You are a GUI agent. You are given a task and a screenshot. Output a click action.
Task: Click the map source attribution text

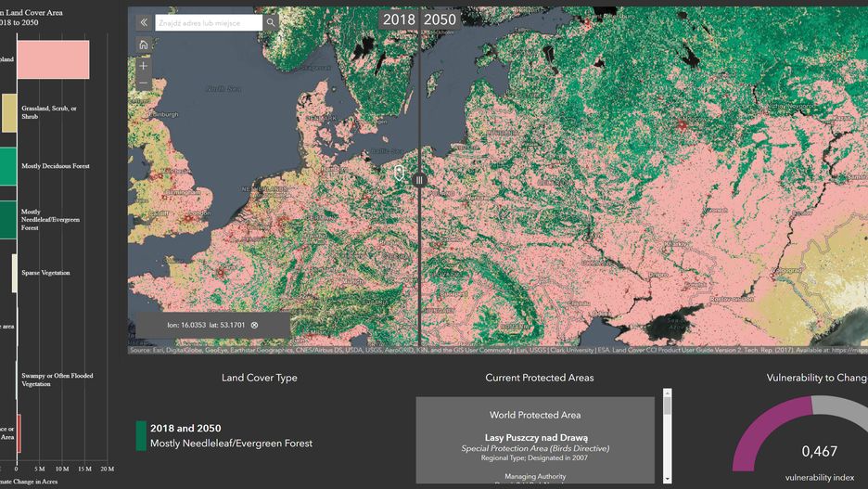click(x=498, y=350)
